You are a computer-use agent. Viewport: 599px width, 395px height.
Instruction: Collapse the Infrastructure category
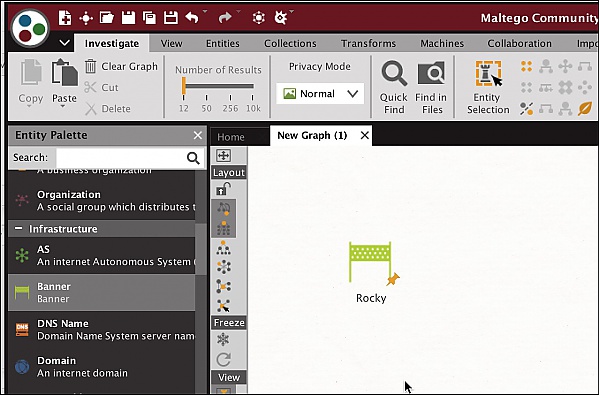pos(18,228)
